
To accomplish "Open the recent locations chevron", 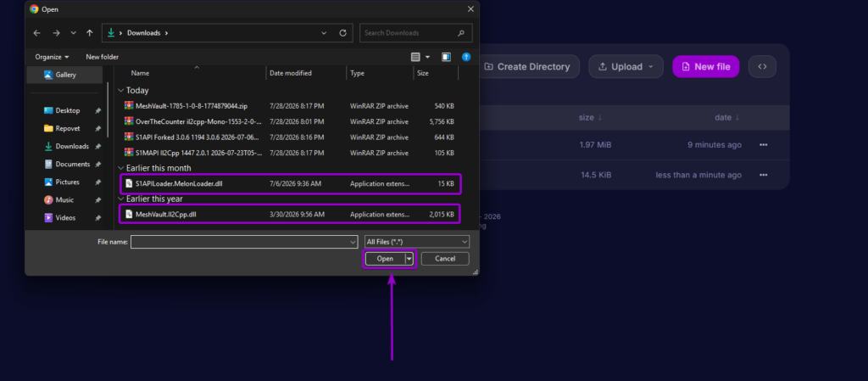I will click(x=74, y=33).
